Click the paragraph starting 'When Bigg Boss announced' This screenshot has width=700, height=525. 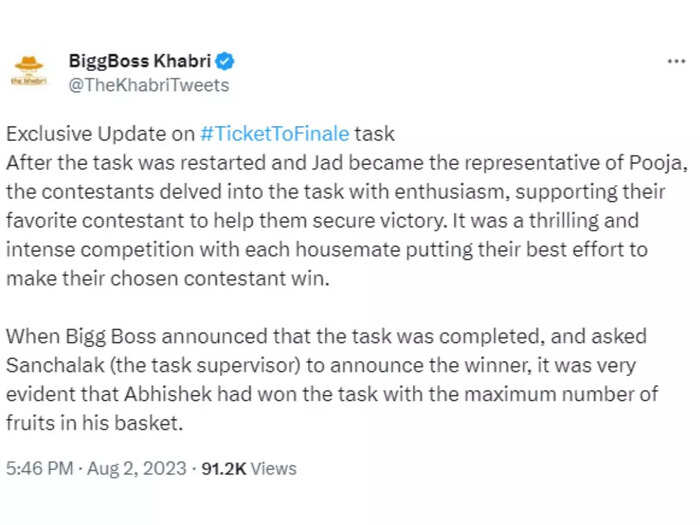[x=332, y=379]
